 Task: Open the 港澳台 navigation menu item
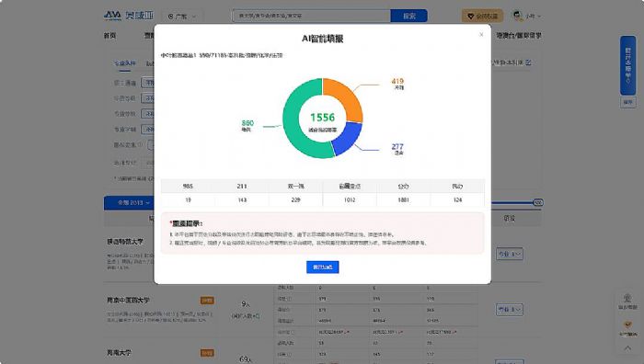click(x=519, y=36)
